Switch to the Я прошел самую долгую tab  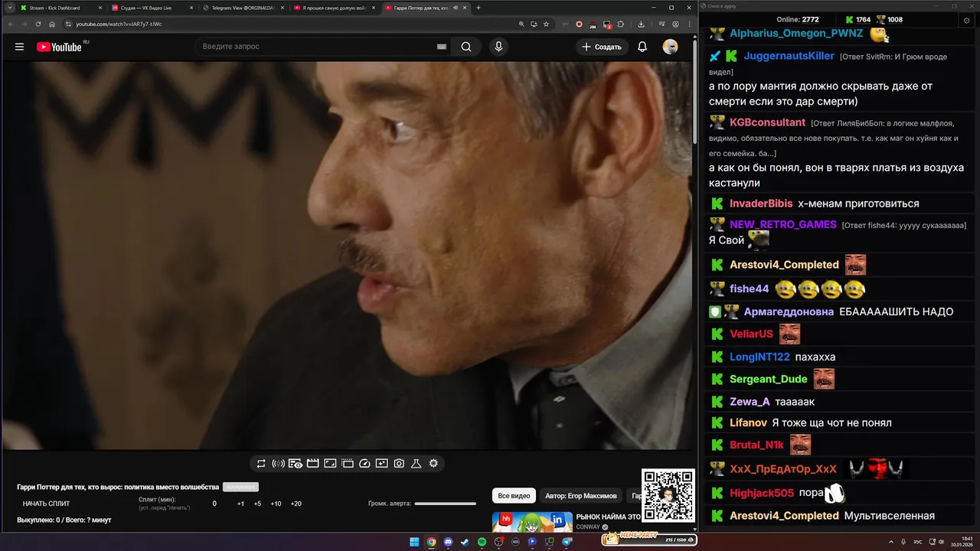334,8
